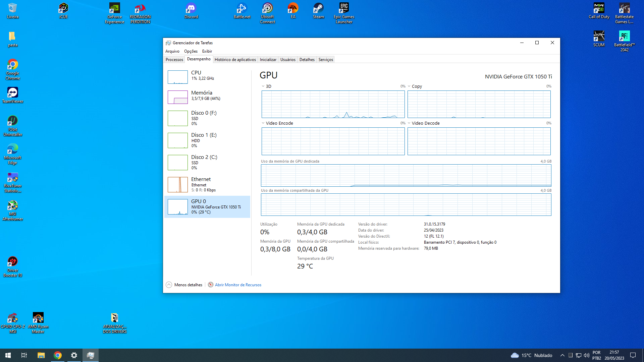Viewport: 644px width, 362px height.
Task: Open the Arquivo menu
Action: [x=172, y=51]
